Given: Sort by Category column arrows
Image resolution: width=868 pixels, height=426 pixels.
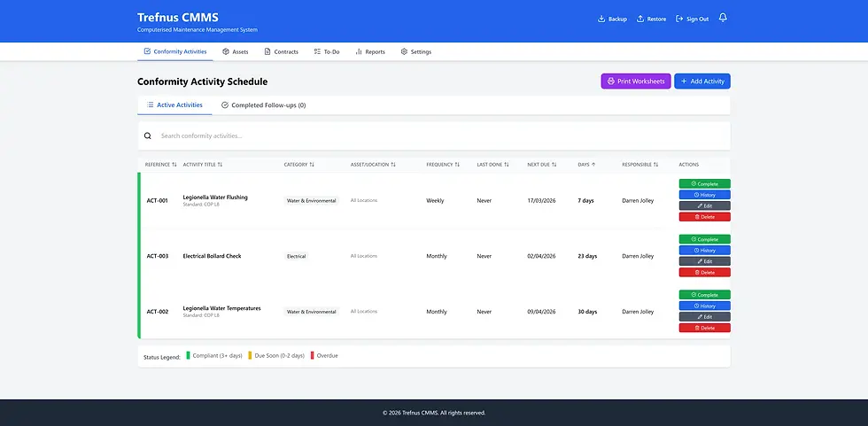Looking at the screenshot, I should point(312,165).
